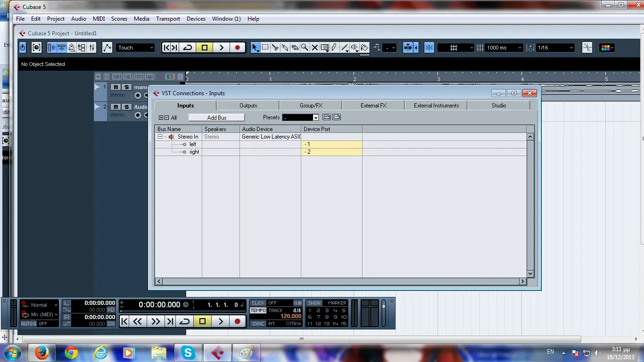Toggle Snap to Zero Crossing
The width and height of the screenshot is (644, 362).
click(587, 48)
